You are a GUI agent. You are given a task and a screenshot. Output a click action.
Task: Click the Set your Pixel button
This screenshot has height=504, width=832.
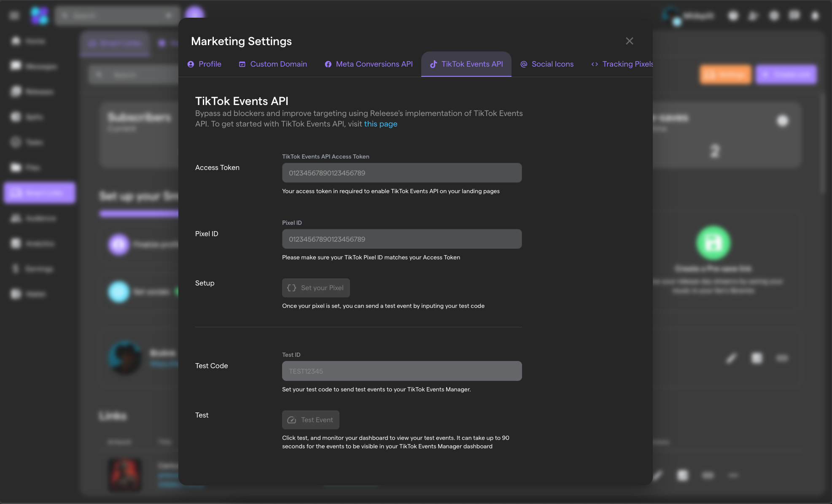coord(316,288)
